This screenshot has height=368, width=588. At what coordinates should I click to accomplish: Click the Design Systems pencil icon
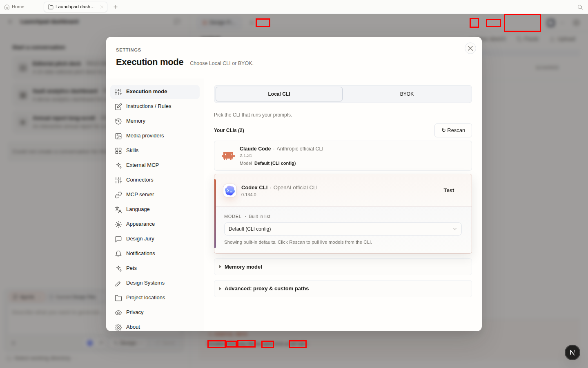(118, 283)
